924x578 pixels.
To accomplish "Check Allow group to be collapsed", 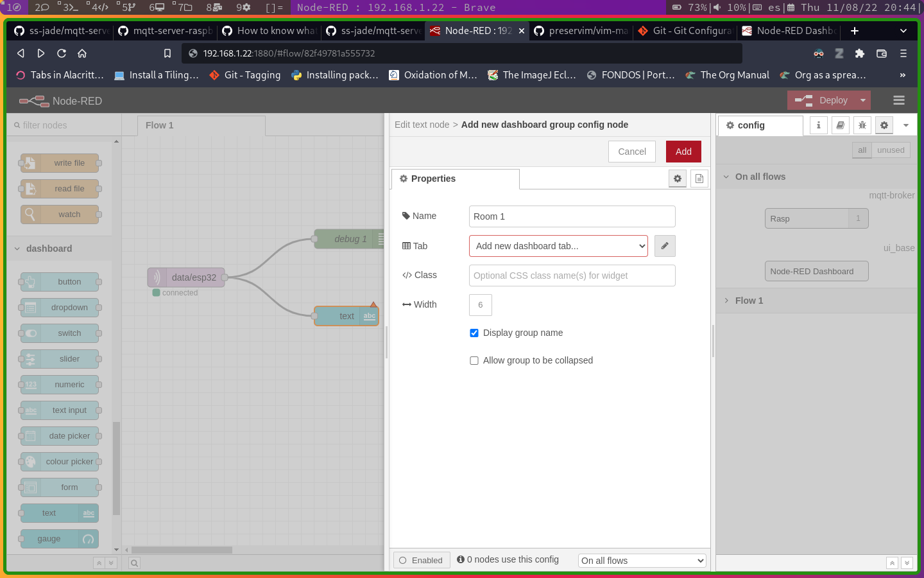I will tap(474, 360).
